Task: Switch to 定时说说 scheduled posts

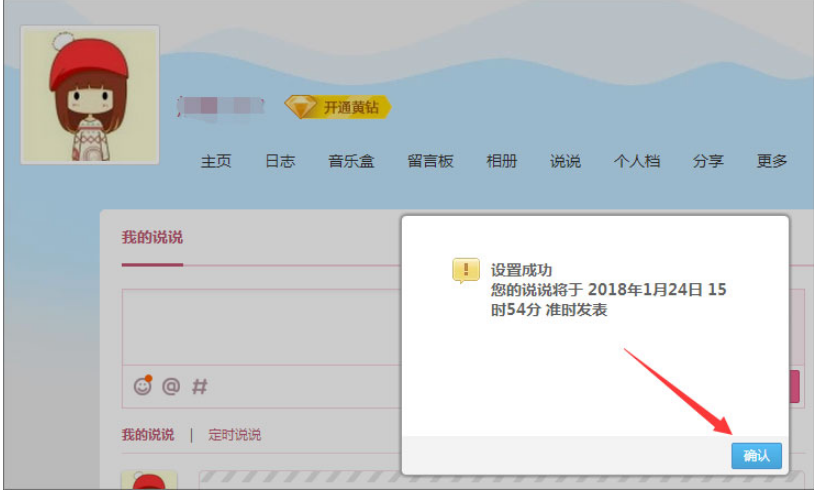Action: tap(235, 434)
